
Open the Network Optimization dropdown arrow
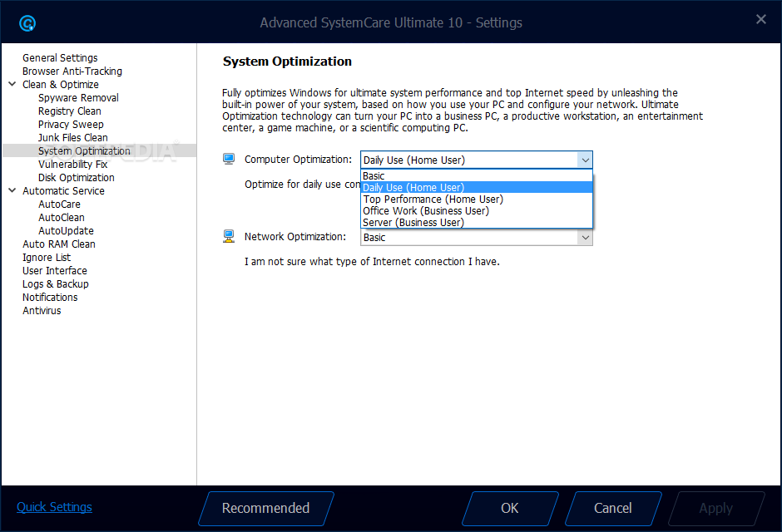click(585, 238)
